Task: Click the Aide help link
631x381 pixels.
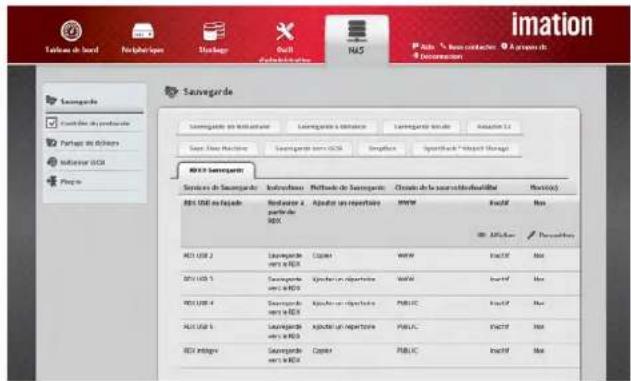Action: click(423, 47)
